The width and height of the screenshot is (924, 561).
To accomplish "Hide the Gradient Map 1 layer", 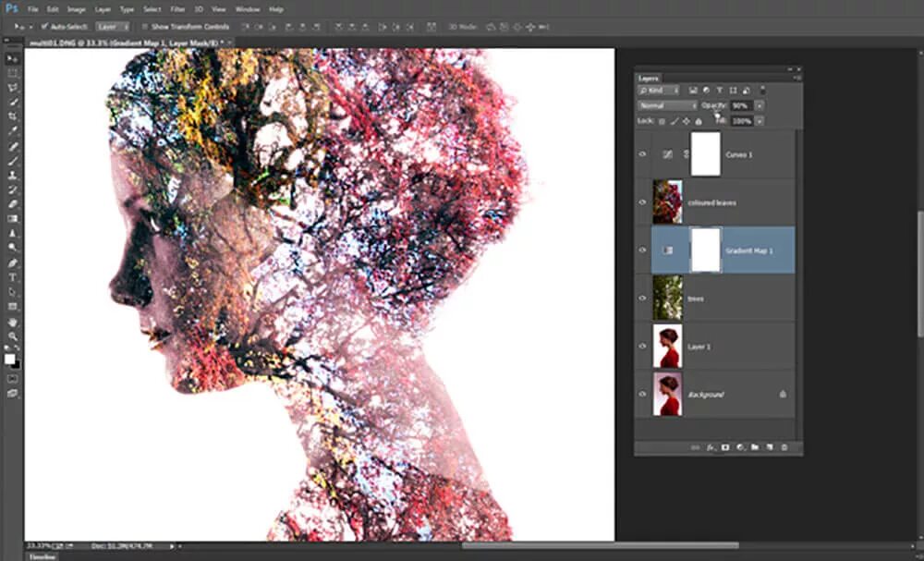I will [643, 250].
